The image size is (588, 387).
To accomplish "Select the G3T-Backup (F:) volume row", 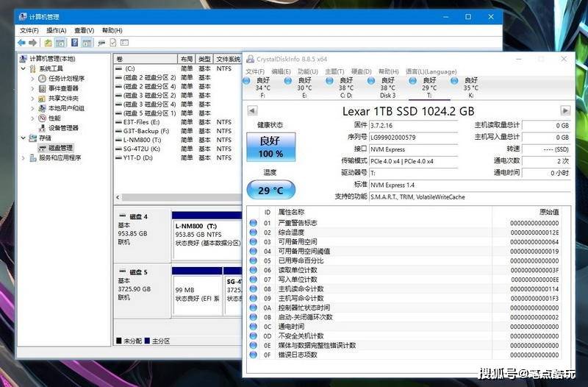I will 178,131.
